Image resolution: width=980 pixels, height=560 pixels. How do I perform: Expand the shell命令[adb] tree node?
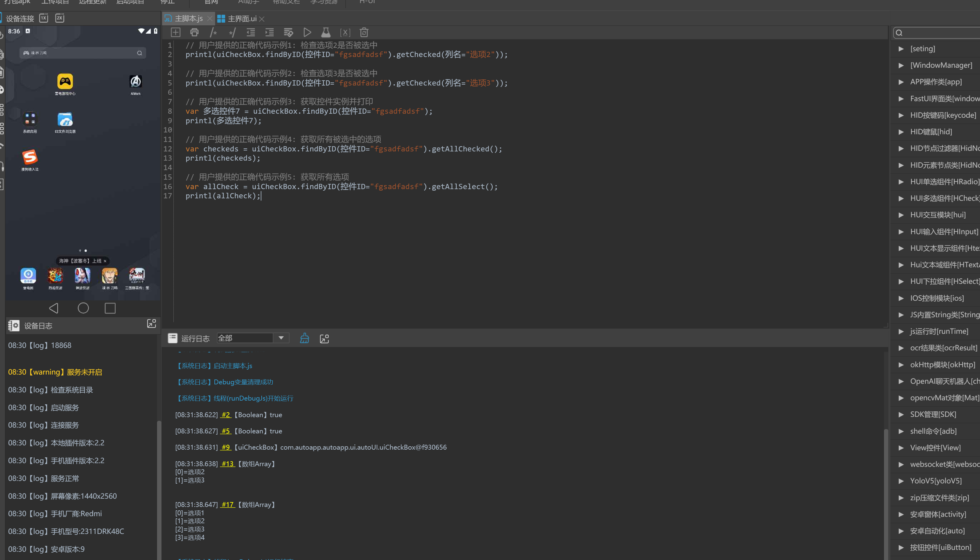click(x=901, y=431)
